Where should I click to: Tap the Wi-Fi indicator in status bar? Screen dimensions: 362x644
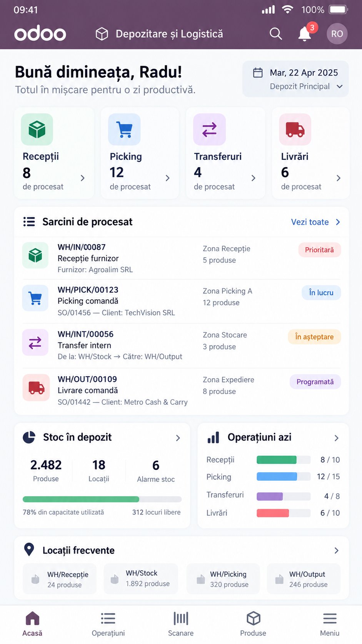(288, 9)
